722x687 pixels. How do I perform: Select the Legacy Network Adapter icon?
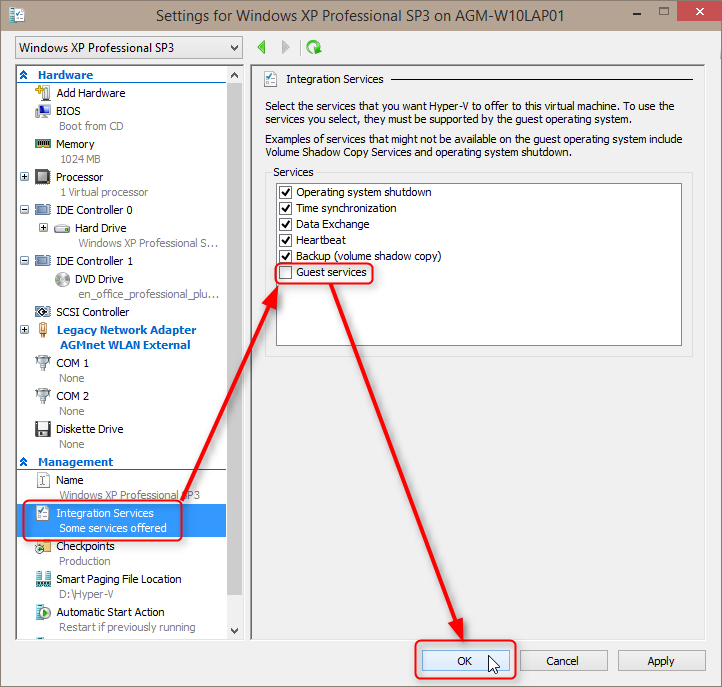(x=43, y=330)
